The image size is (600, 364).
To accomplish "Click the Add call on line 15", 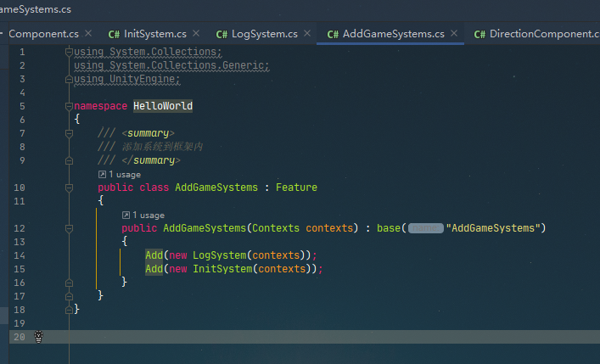I will (x=154, y=269).
